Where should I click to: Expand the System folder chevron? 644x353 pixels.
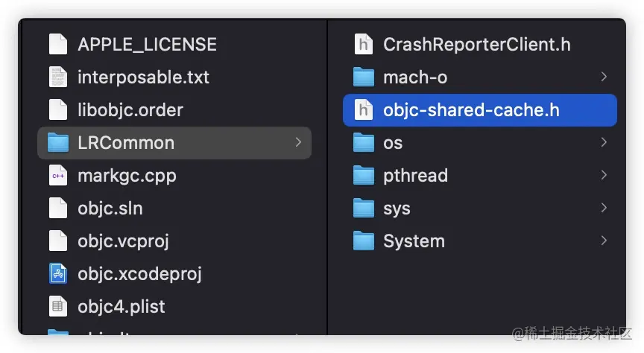point(604,241)
